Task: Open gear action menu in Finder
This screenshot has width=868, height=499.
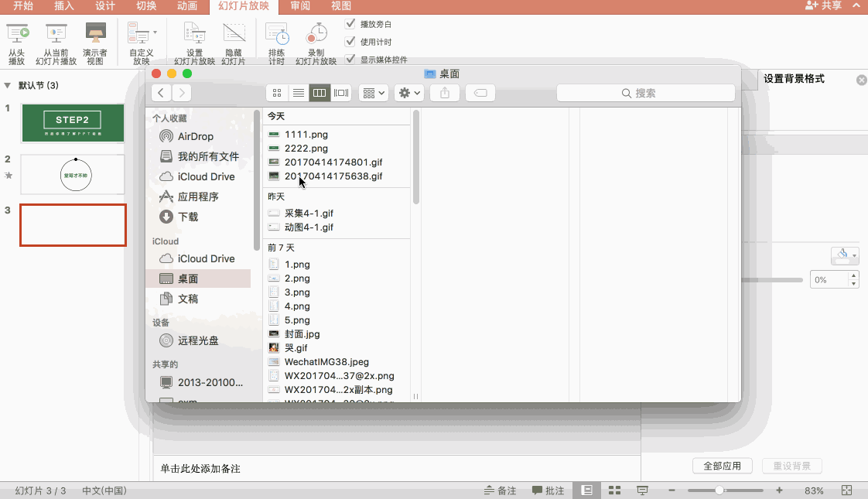Action: coord(409,93)
